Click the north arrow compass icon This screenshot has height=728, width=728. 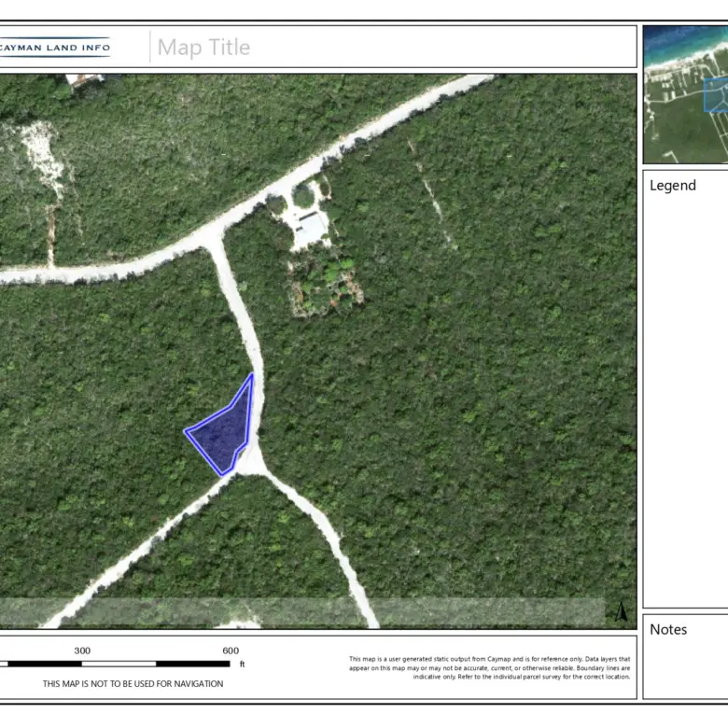pos(621,612)
